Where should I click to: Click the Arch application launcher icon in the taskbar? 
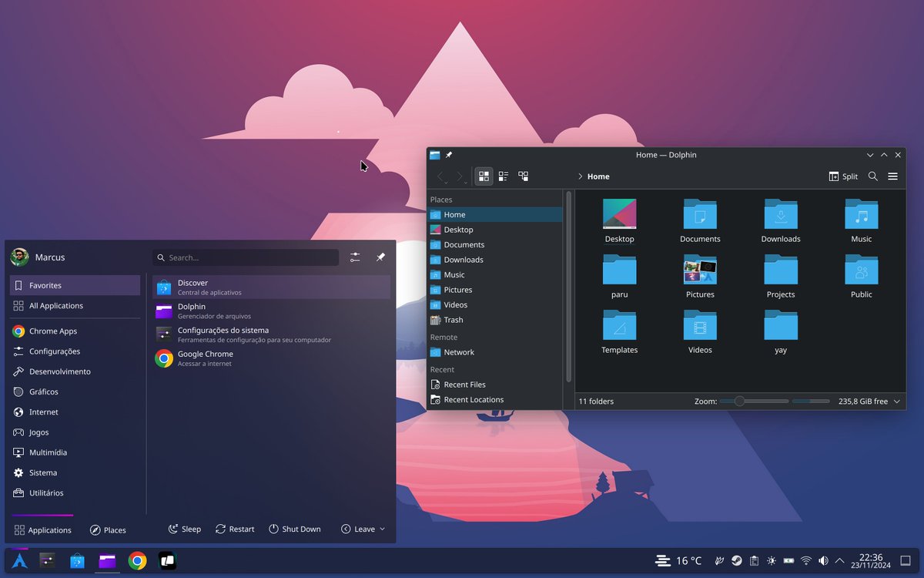coord(19,561)
